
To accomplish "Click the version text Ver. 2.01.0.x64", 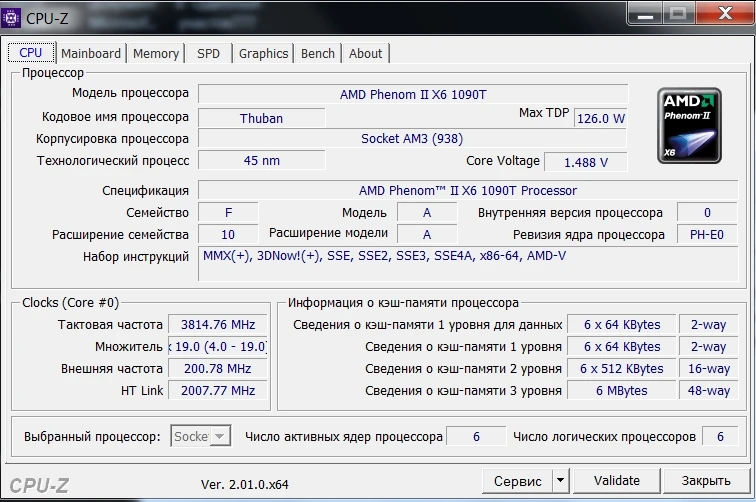I will [x=245, y=484].
